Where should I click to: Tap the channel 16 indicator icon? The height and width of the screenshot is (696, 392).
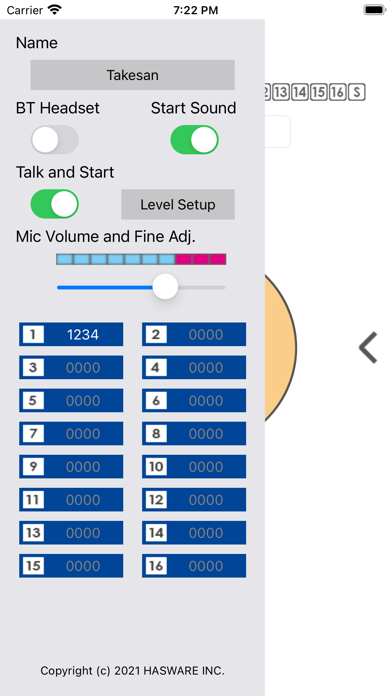point(338,92)
